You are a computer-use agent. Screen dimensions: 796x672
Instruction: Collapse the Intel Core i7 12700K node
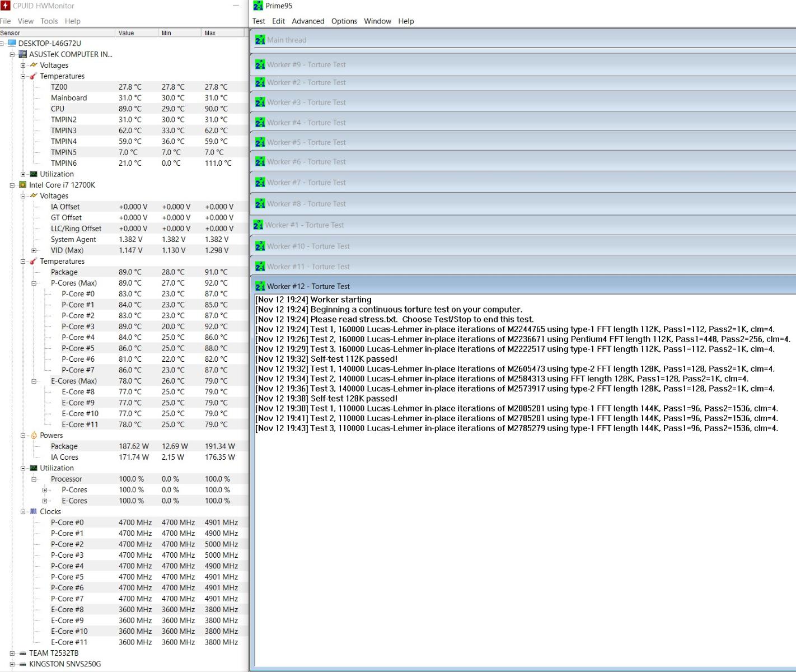[x=12, y=185]
